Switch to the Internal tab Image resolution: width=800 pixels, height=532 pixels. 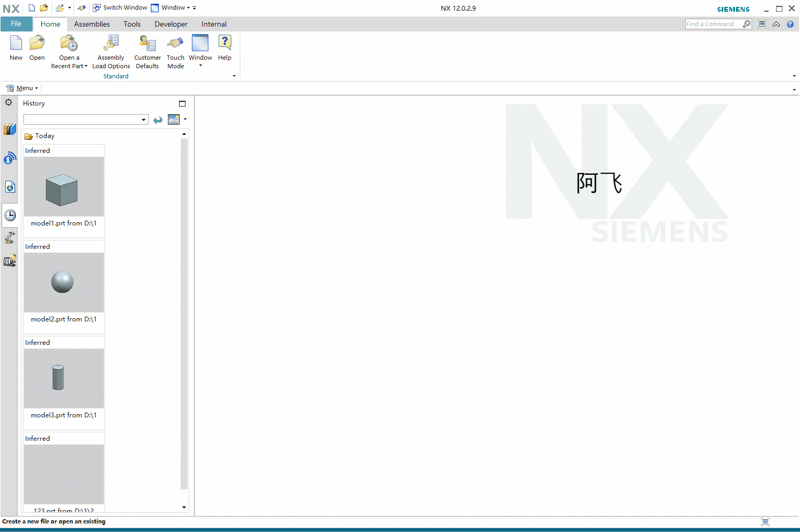tap(214, 24)
